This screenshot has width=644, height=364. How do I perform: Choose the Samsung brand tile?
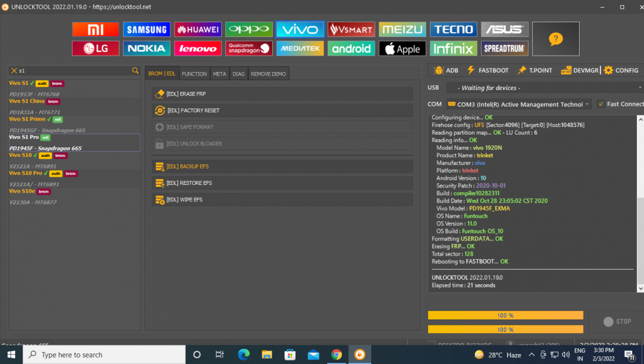[x=146, y=29]
